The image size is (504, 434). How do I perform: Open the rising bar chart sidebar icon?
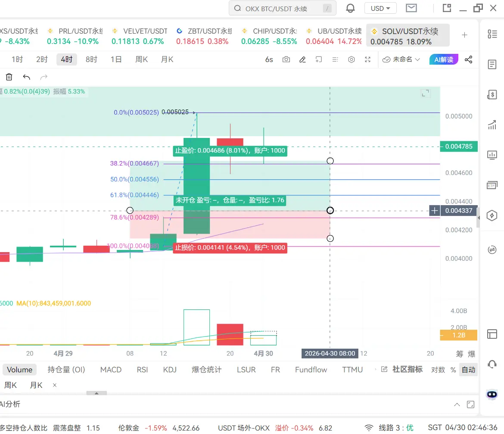(x=492, y=125)
